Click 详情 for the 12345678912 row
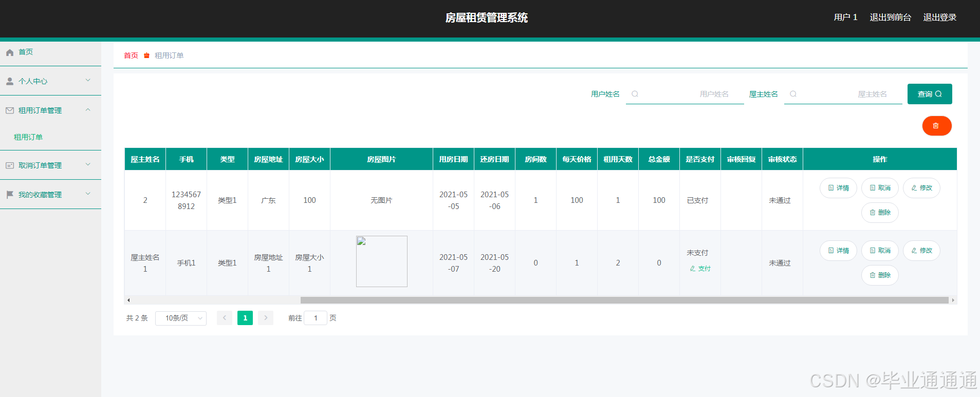The height and width of the screenshot is (397, 980). [838, 188]
